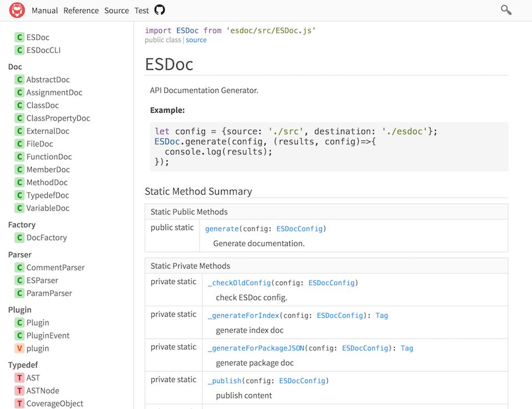Open the Test page
This screenshot has width=532, height=409.
click(x=142, y=10)
